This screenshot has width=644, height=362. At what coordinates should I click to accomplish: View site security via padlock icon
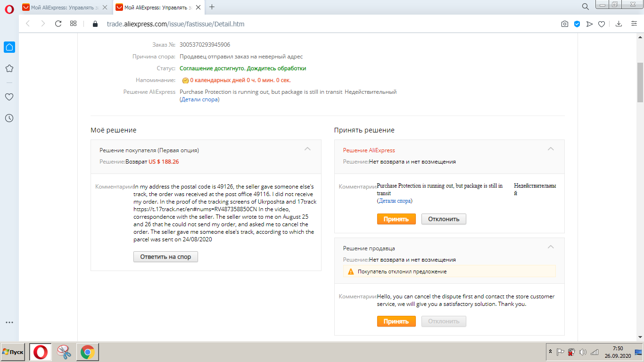pos(95,24)
